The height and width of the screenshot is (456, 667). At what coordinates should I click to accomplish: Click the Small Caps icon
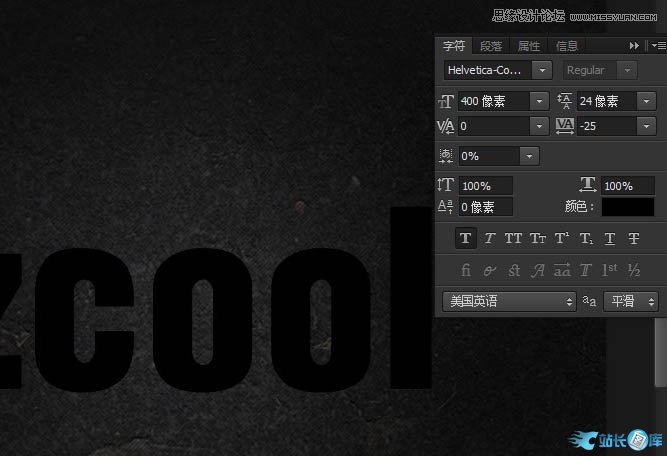(537, 238)
